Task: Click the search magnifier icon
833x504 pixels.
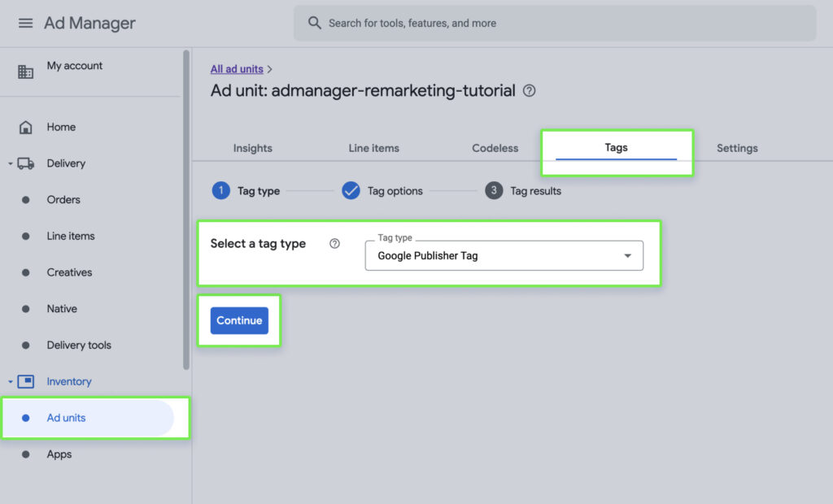Action: pyautogui.click(x=315, y=23)
